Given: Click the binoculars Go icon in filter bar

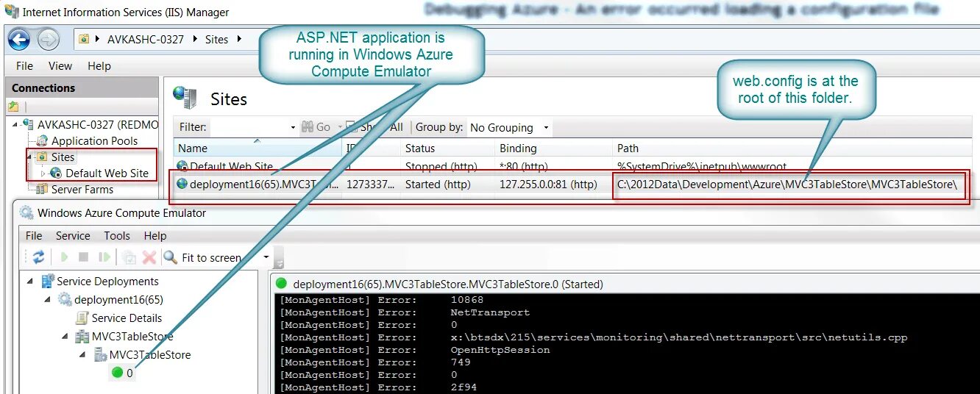Looking at the screenshot, I should [308, 126].
